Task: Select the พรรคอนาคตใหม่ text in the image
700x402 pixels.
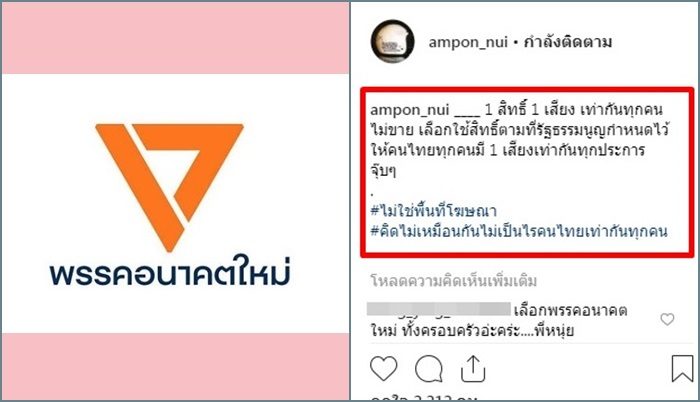Action: [170, 271]
